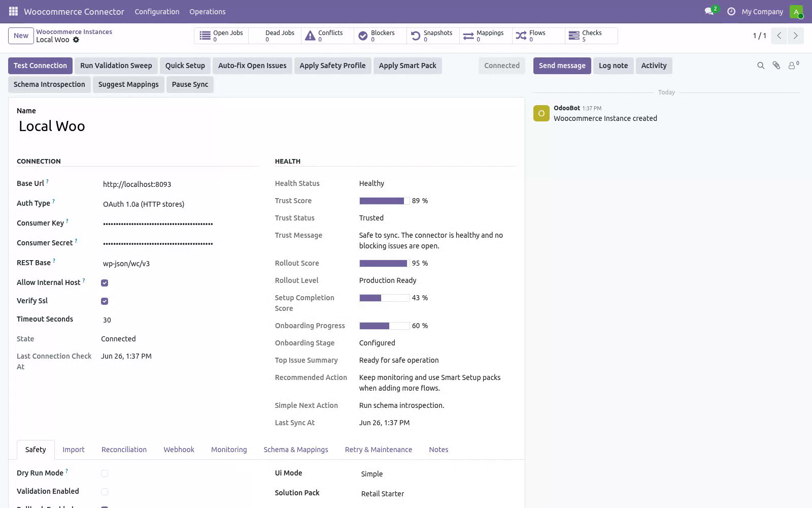Image resolution: width=812 pixels, height=508 pixels.
Task: Switch to the Reconciliation tab
Action: coord(124,450)
